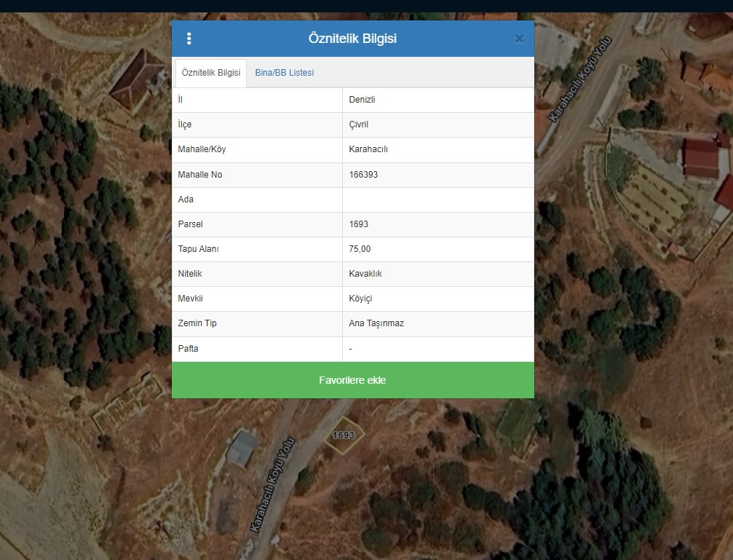This screenshot has width=733, height=560.
Task: Click the red-roofed building on the map
Action: (x=700, y=158)
